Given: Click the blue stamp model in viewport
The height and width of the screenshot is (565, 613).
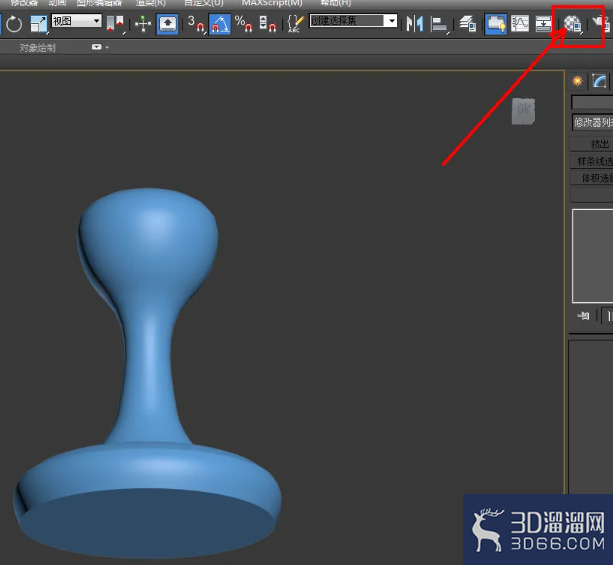Looking at the screenshot, I should click(x=148, y=371).
